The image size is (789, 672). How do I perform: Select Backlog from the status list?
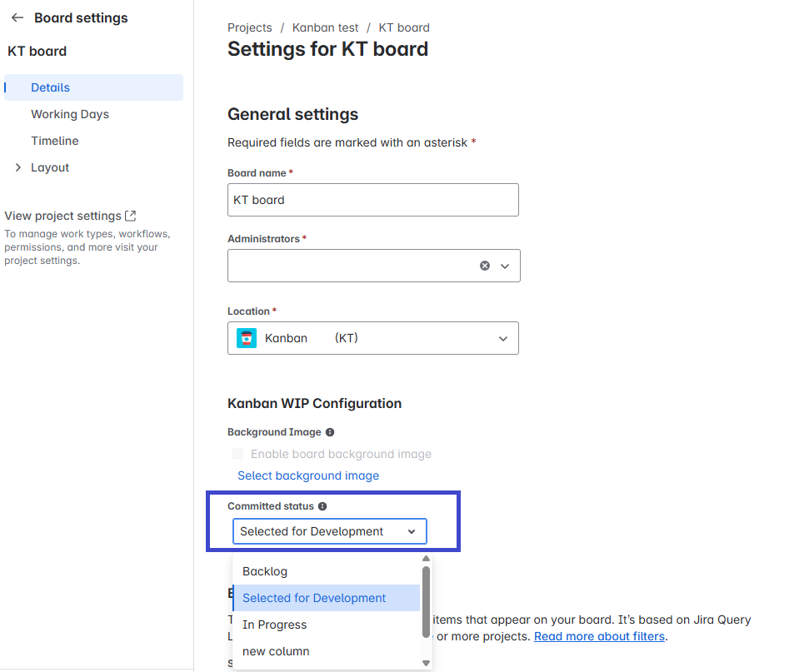click(265, 571)
